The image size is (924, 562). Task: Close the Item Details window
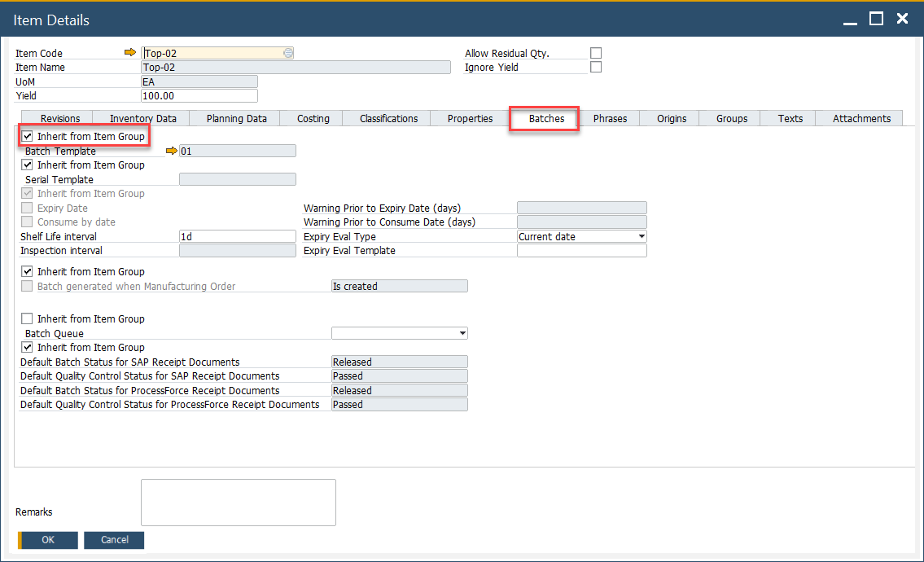(902, 19)
